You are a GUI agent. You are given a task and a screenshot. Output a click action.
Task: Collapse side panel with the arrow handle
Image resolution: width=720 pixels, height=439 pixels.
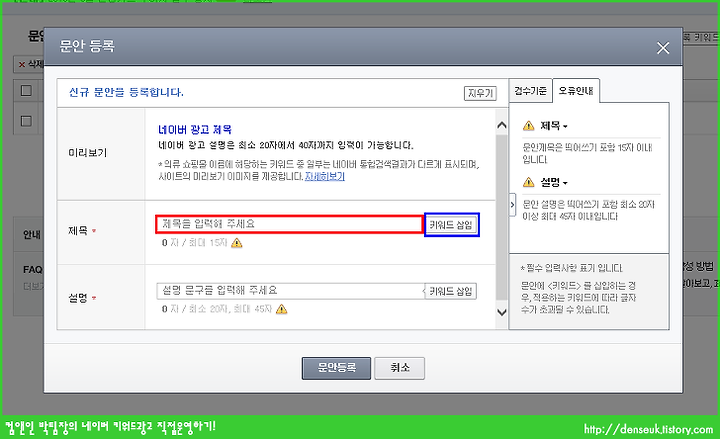coord(512,205)
